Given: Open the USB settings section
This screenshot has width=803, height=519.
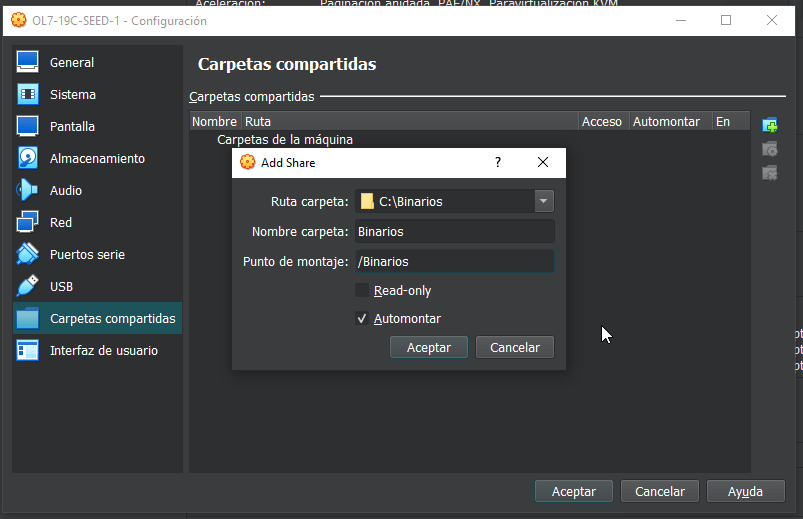Looking at the screenshot, I should [61, 286].
